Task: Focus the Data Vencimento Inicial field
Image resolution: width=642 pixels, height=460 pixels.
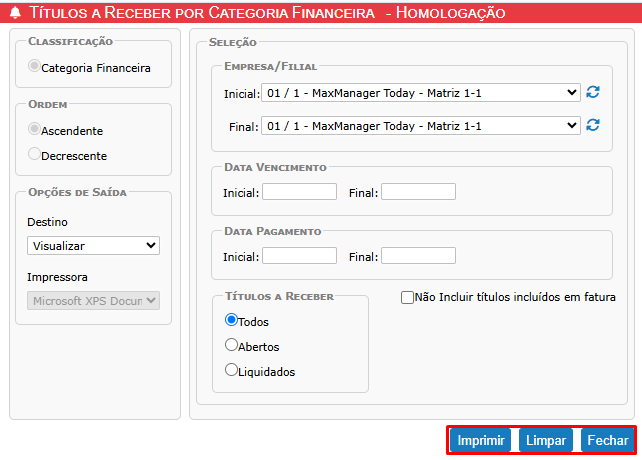Action: point(299,192)
